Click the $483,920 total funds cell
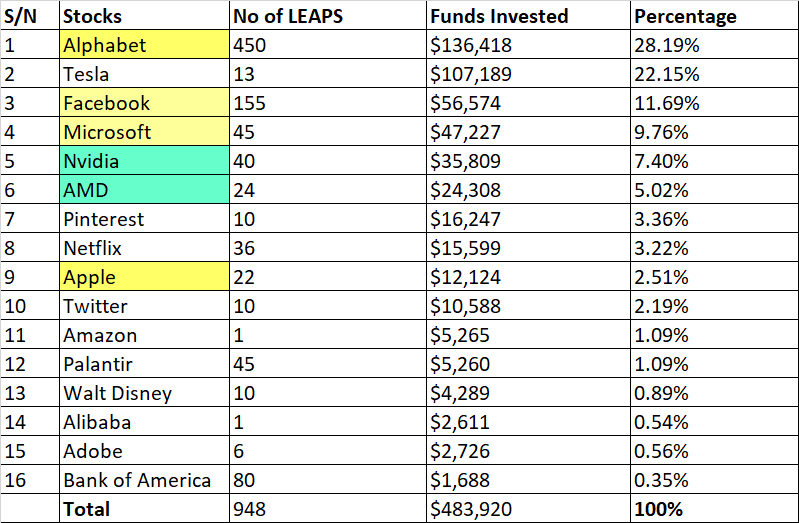799x523 pixels. tap(527, 509)
